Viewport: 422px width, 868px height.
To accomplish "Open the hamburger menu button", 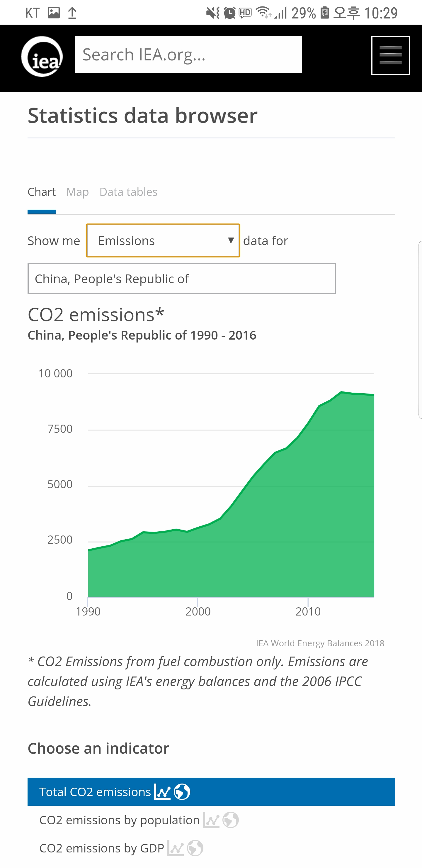I will (390, 56).
